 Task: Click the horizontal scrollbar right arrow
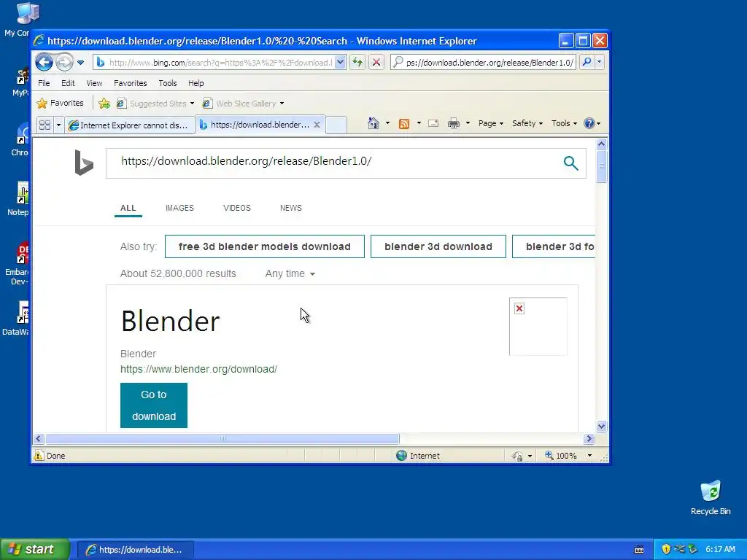(589, 438)
